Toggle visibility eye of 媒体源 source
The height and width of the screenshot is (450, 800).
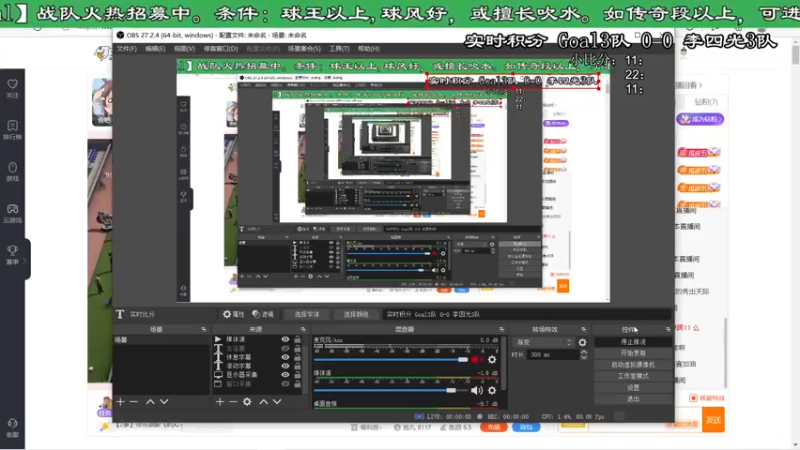[x=285, y=339]
